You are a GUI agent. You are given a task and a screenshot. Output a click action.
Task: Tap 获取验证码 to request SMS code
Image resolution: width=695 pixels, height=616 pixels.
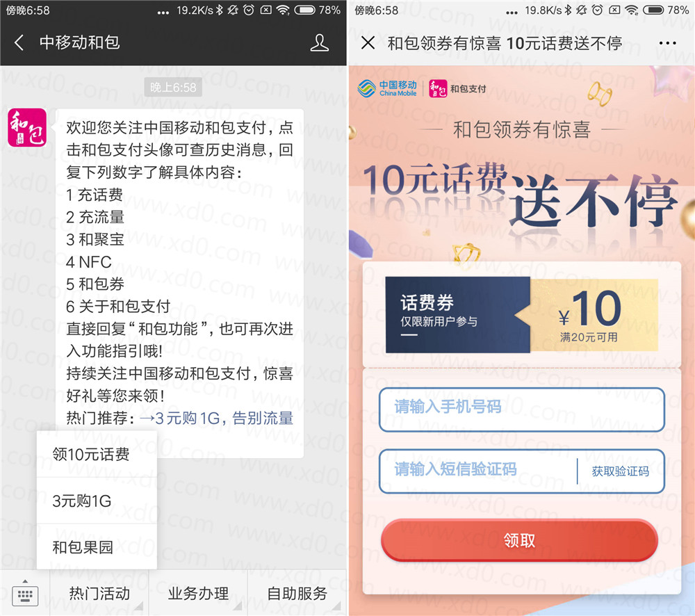tap(620, 471)
